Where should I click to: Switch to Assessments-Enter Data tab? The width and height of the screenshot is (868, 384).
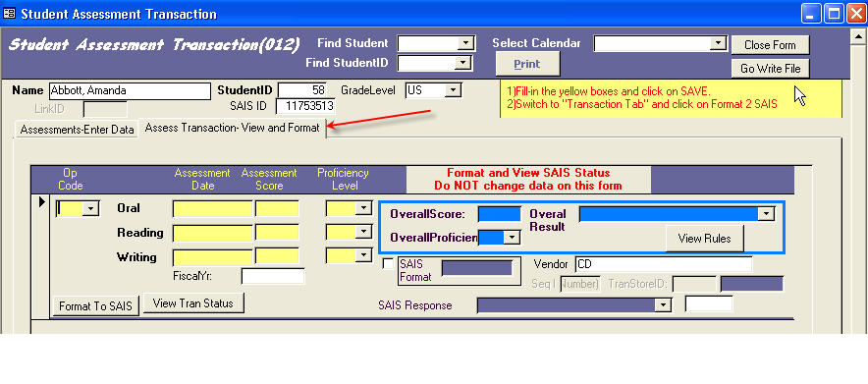click(x=77, y=130)
